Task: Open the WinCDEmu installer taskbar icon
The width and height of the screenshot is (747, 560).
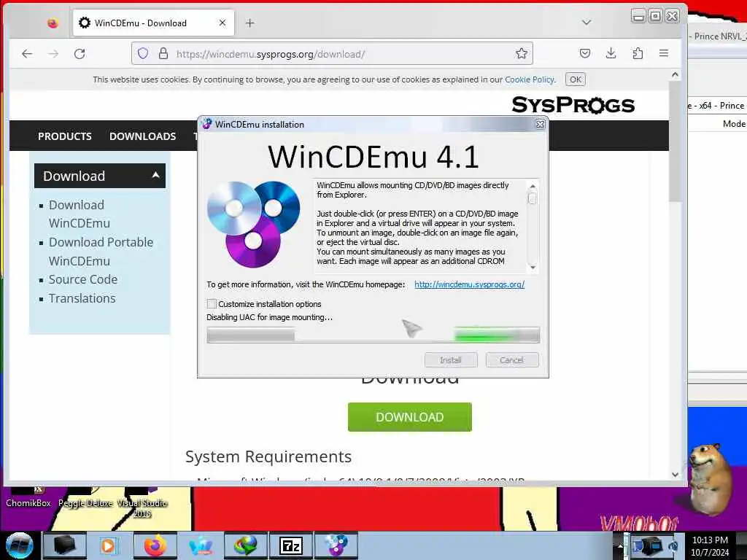Action: coord(336,545)
